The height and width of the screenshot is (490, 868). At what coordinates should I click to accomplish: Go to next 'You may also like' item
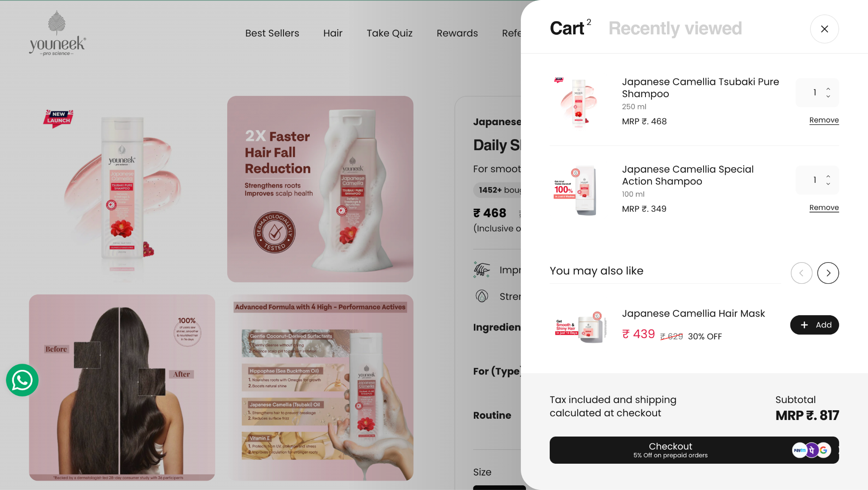(828, 273)
